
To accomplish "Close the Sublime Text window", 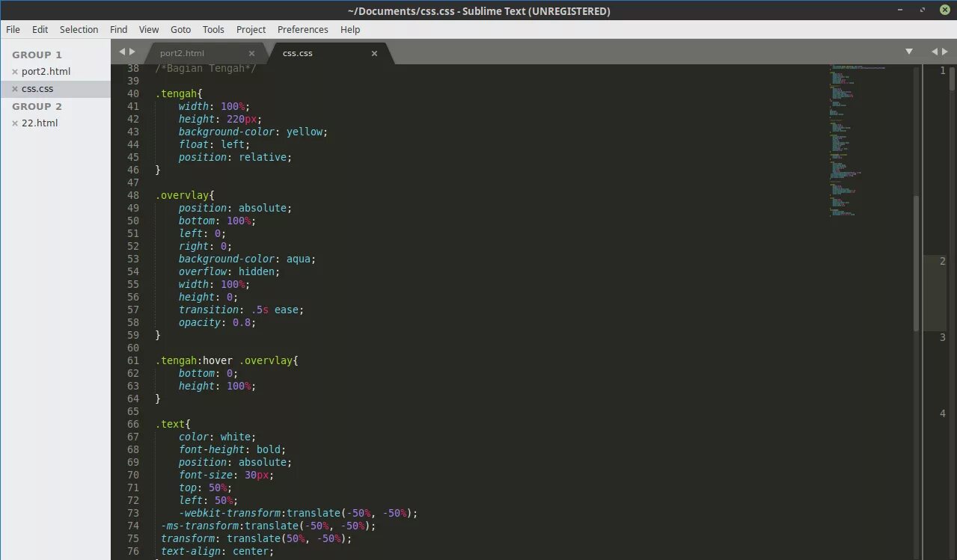I will coord(944,10).
